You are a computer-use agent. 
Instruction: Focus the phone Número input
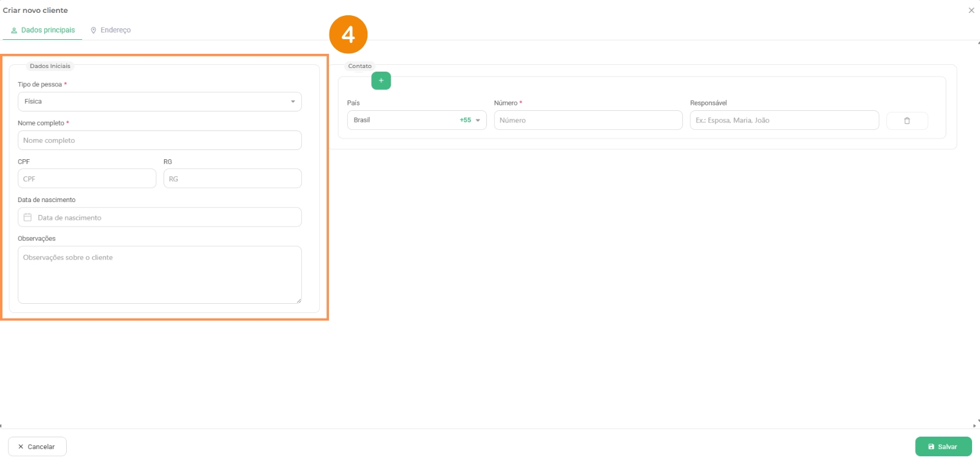click(x=588, y=121)
